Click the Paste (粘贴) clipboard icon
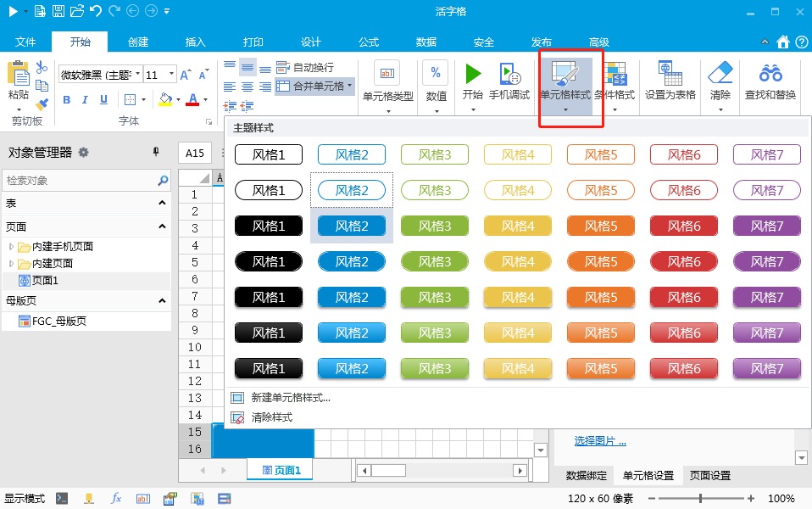Viewport: 812px width, 509px height. point(19,73)
